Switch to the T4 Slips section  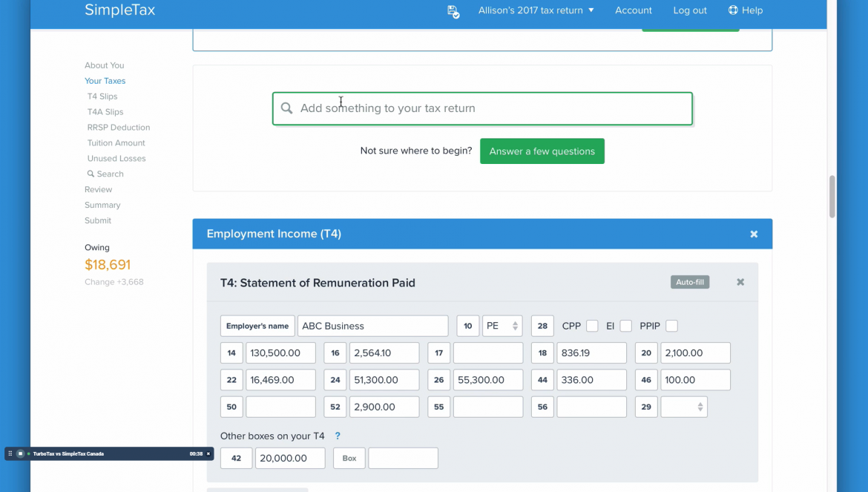click(102, 96)
